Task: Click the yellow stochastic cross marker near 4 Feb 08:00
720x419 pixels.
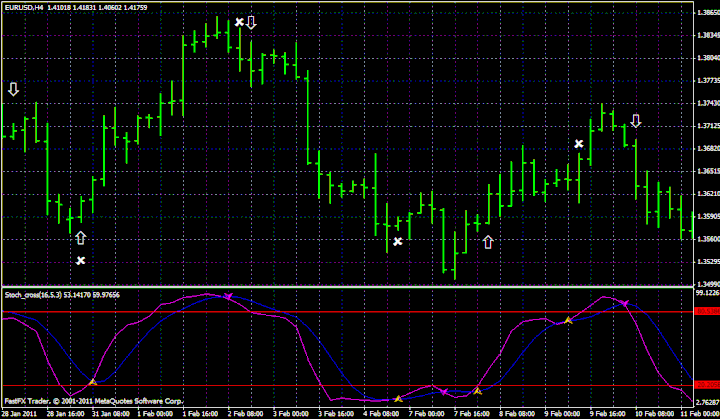Action: [x=398, y=399]
